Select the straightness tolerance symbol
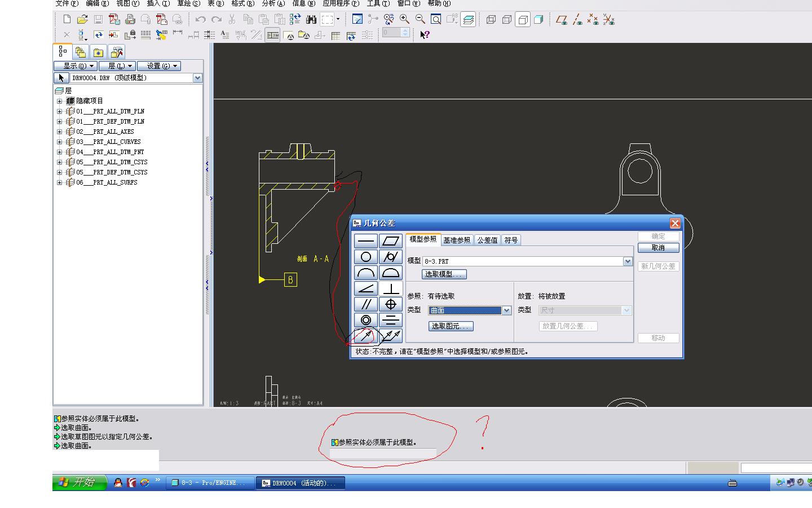Image resolution: width=812 pixels, height=508 pixels. click(x=366, y=241)
